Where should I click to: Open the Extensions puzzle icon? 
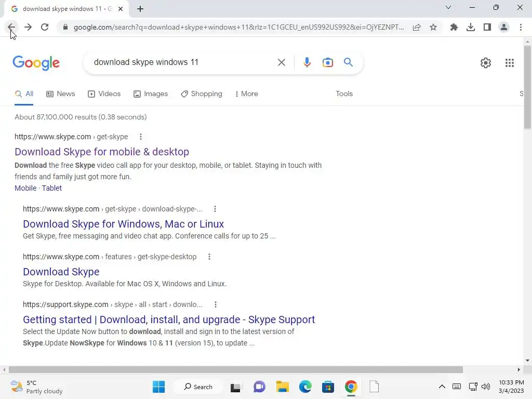click(x=454, y=27)
